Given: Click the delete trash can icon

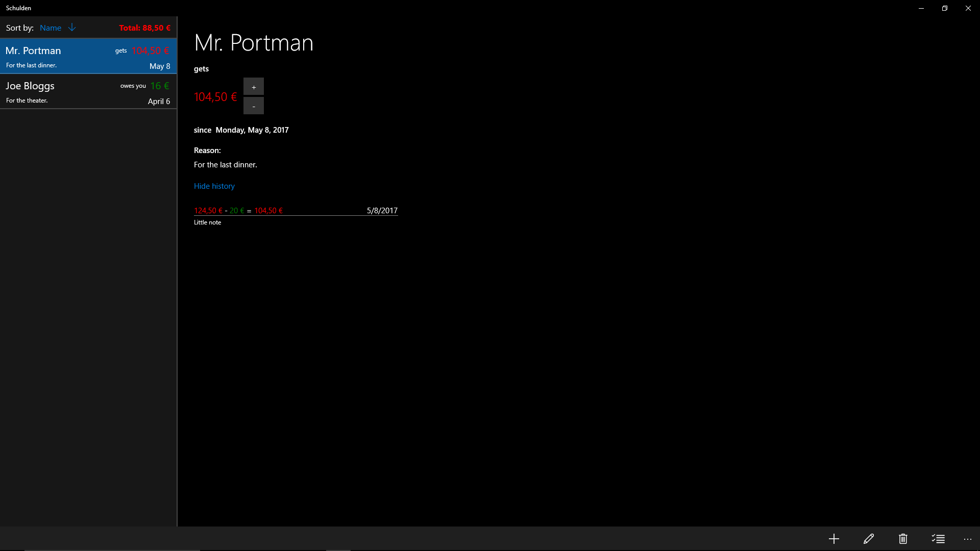Looking at the screenshot, I should click(x=903, y=539).
